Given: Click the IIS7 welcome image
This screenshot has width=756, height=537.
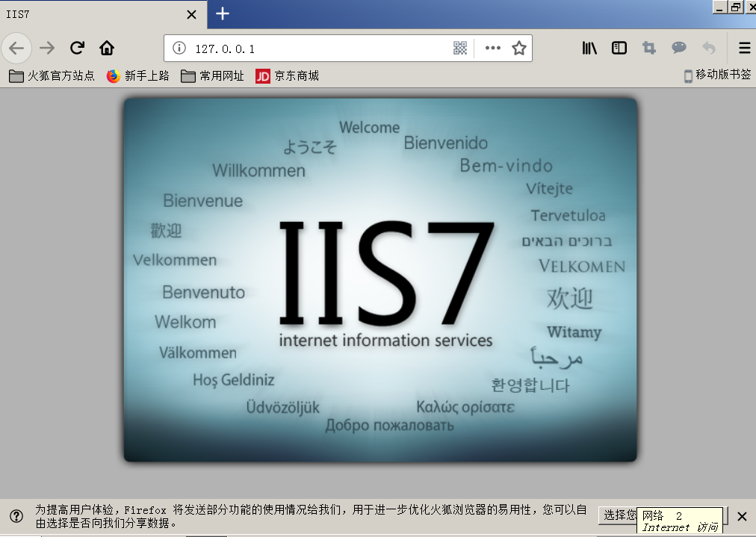Looking at the screenshot, I should click(380, 279).
